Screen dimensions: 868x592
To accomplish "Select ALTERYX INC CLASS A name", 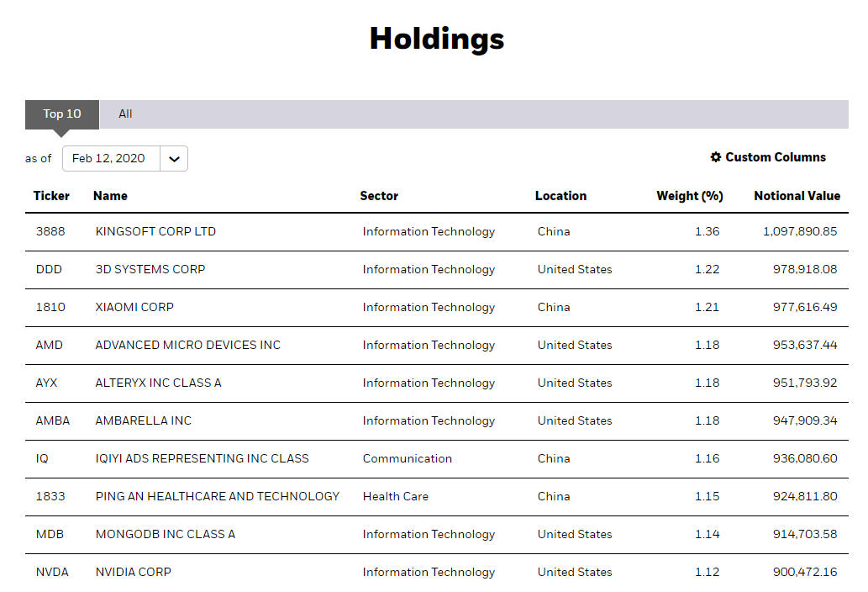I will (x=158, y=383).
